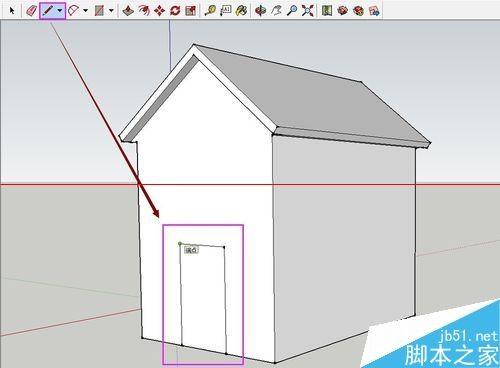Activate the Tape Measure tool
Screen dimensions: 500x368
pos(210,11)
